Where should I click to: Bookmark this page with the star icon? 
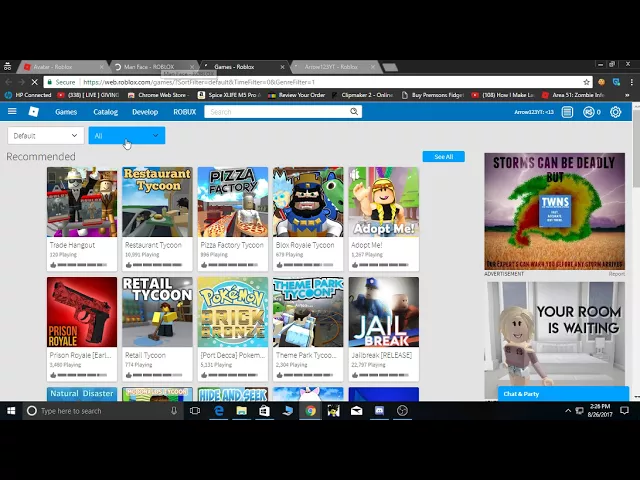click(x=587, y=82)
